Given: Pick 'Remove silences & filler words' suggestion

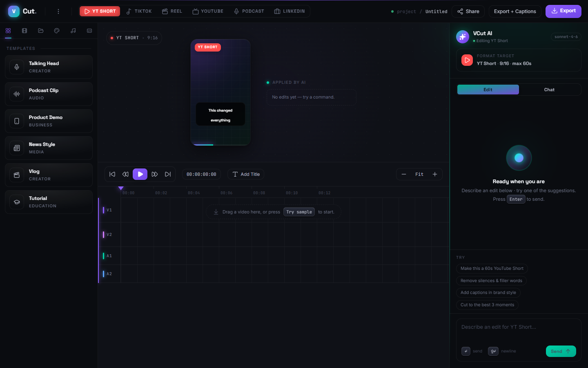Looking at the screenshot, I should [491, 281].
